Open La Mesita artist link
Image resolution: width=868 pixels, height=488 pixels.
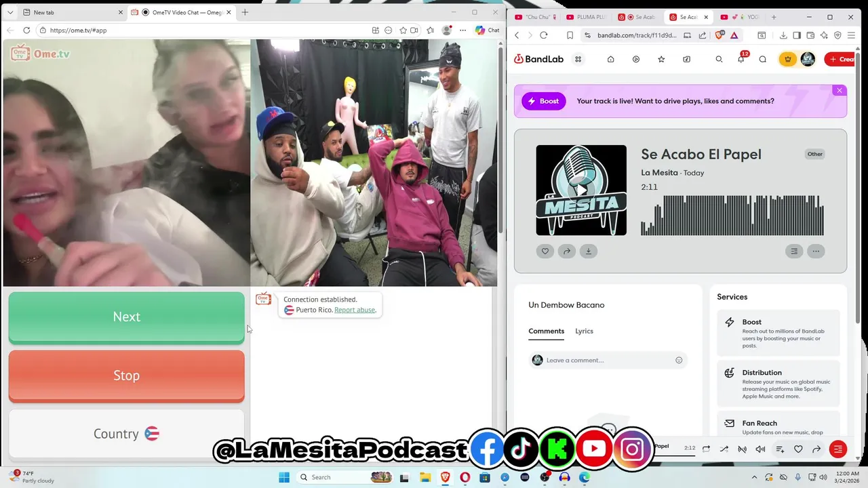tap(659, 173)
